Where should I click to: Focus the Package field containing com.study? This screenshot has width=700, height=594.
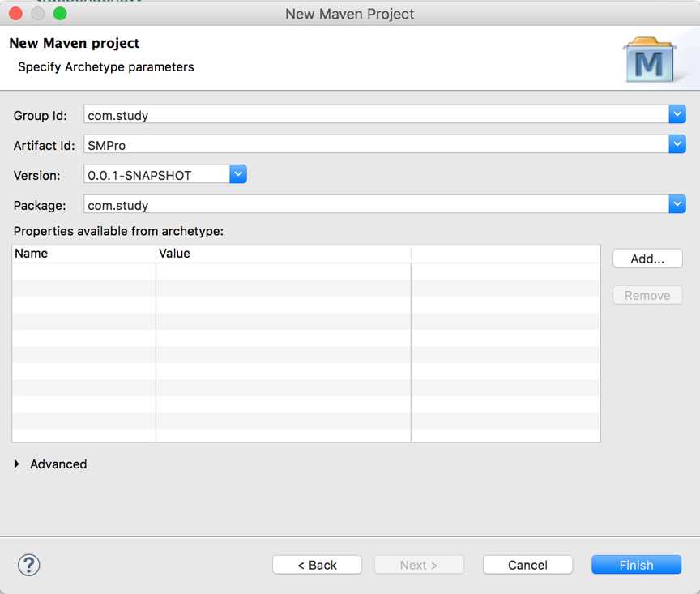pyautogui.click(x=376, y=204)
